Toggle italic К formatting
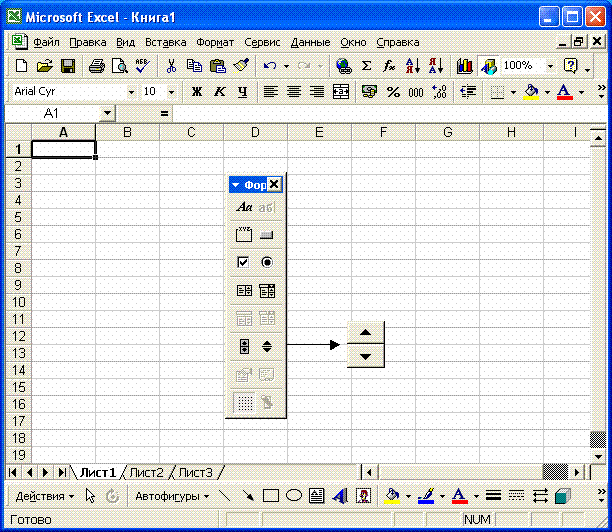 220,92
